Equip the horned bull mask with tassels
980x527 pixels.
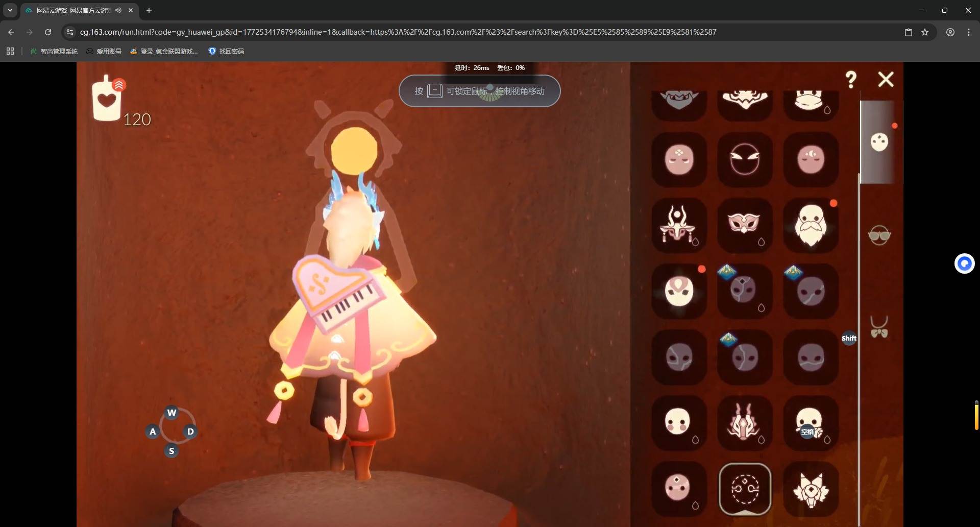coord(679,225)
